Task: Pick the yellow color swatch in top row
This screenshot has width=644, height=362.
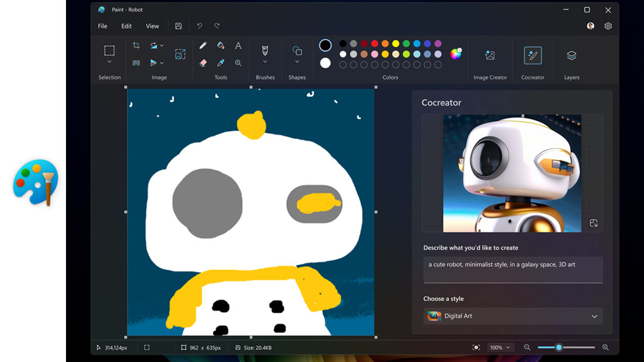Action: (x=395, y=43)
